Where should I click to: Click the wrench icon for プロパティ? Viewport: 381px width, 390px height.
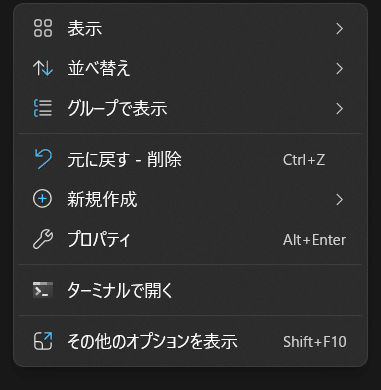(43, 239)
